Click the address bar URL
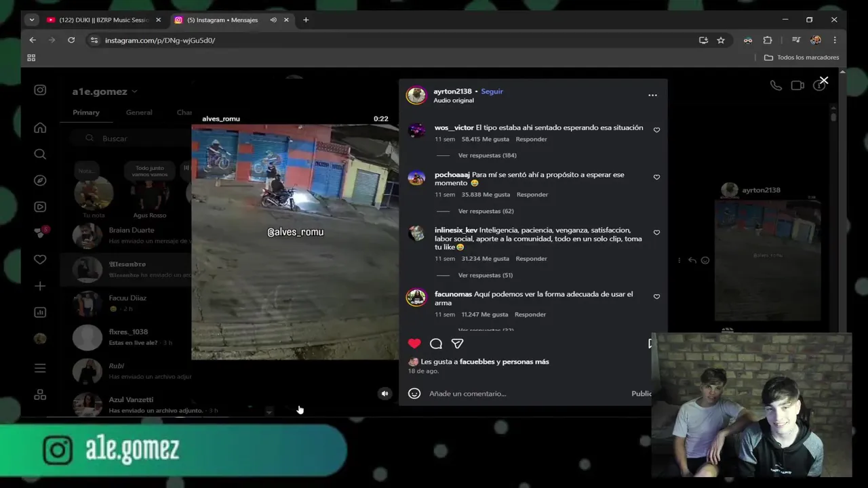This screenshot has width=868, height=488. click(x=160, y=40)
